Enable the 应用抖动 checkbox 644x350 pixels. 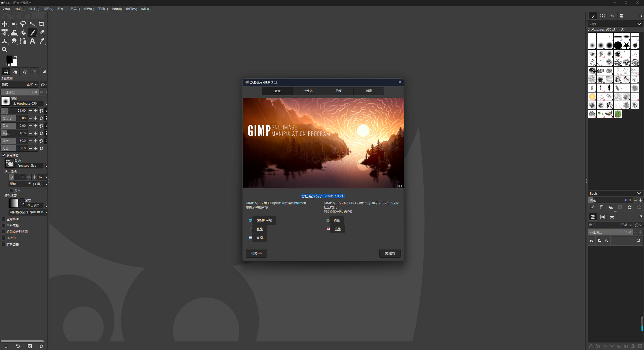(x=4, y=219)
